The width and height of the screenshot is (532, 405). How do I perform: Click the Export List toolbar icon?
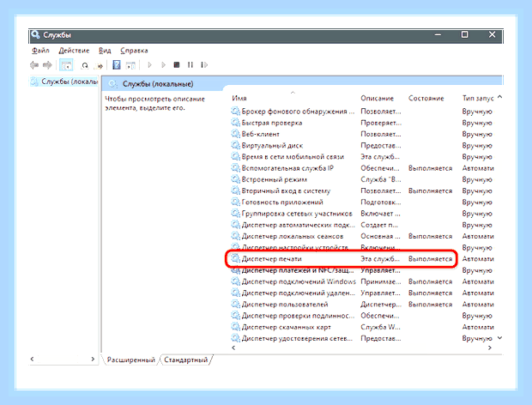[99, 65]
